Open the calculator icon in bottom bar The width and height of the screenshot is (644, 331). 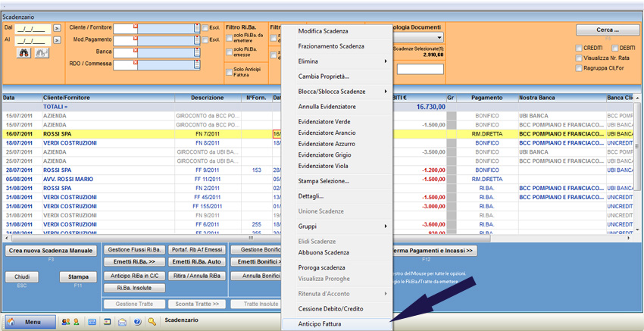coord(92,322)
